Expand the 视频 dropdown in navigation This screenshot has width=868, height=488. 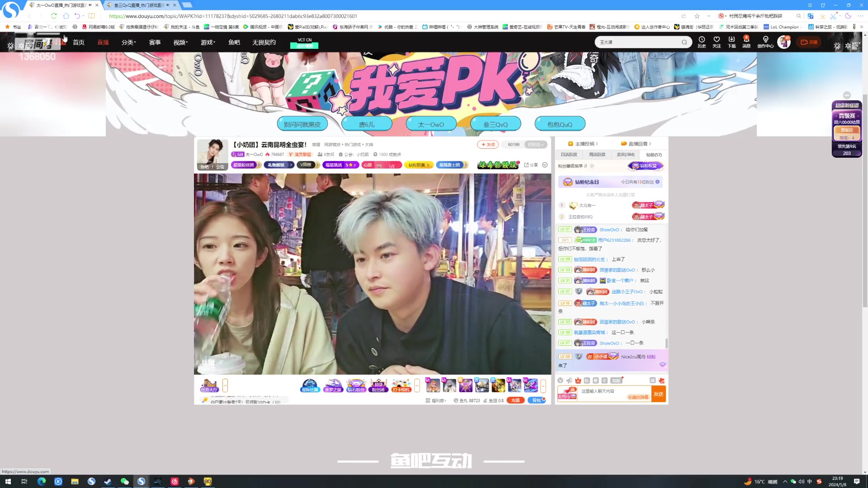coord(181,42)
